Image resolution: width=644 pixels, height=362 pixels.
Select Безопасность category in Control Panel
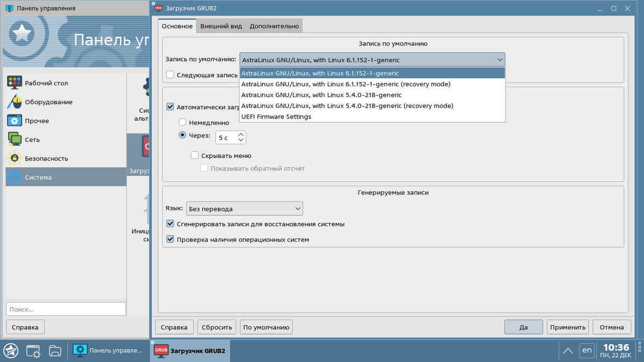(x=66, y=158)
